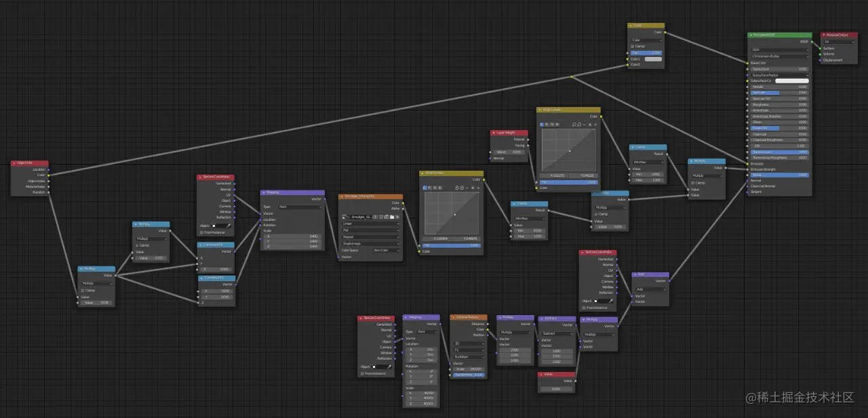Open Euclidean distance dropdown in Voronoi Texture

point(469,357)
